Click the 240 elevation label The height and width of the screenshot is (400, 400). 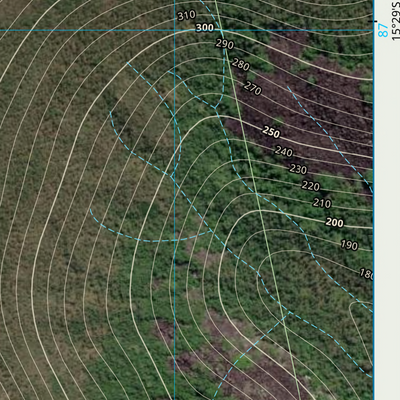[284, 152]
